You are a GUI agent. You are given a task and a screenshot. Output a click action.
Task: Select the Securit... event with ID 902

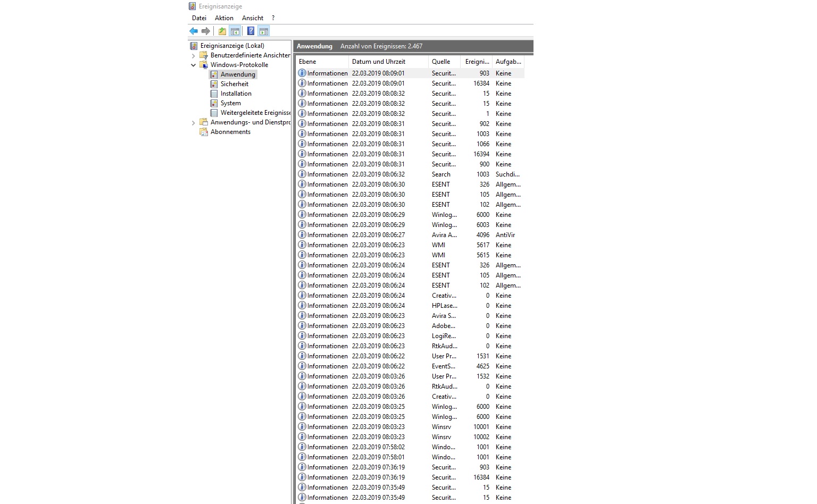(x=410, y=123)
